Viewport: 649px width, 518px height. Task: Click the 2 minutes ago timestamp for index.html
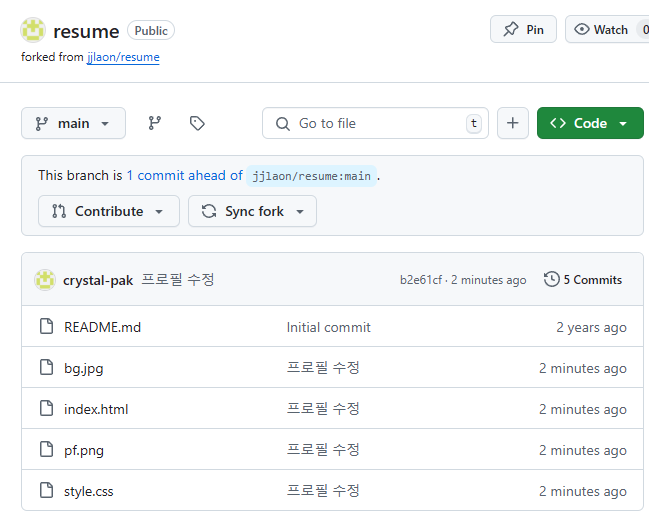coord(583,410)
